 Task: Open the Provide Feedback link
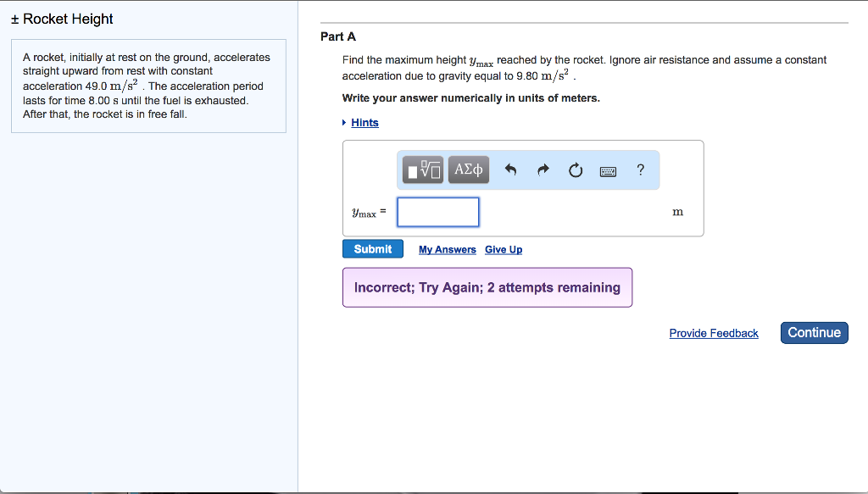pos(714,333)
